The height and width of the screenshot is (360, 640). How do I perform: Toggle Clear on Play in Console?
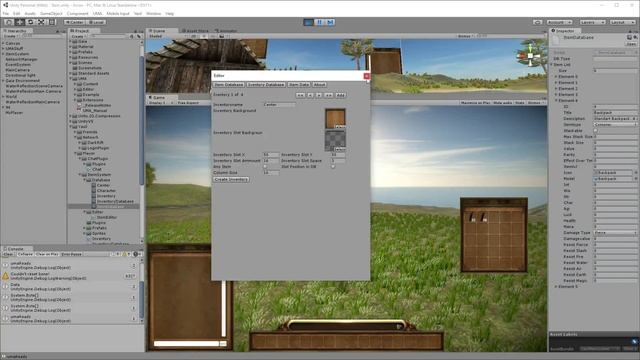tap(47, 254)
